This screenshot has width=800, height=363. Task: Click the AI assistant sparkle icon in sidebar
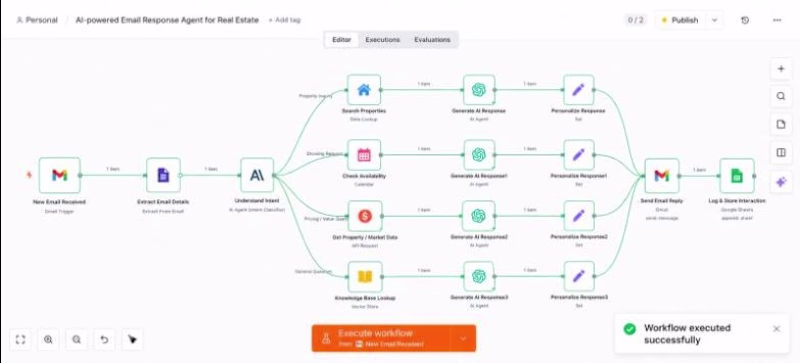[781, 181]
